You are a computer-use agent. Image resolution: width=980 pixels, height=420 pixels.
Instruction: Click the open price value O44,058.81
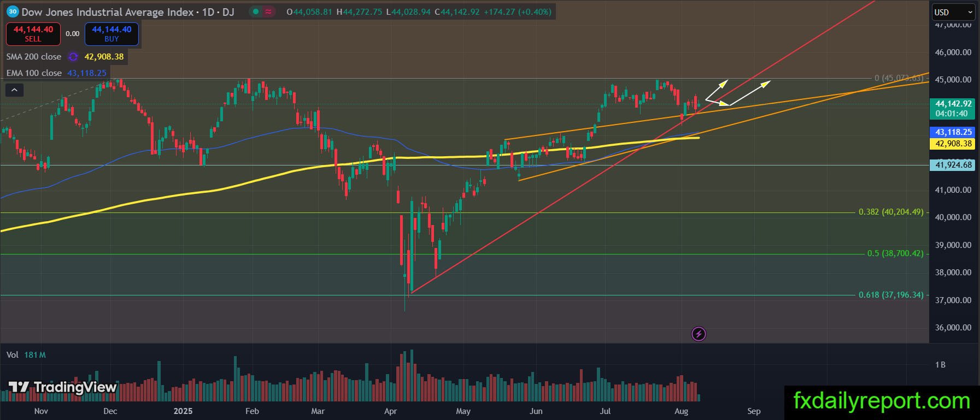click(309, 11)
